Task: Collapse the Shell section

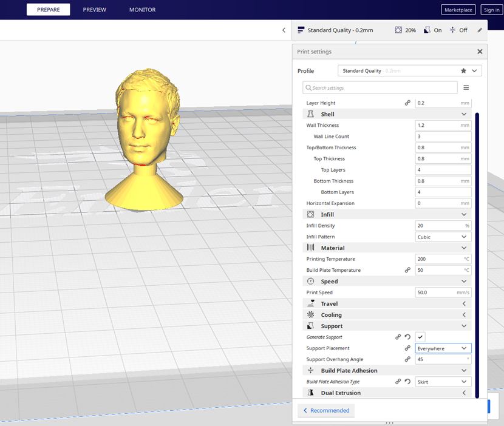Action: (x=464, y=114)
